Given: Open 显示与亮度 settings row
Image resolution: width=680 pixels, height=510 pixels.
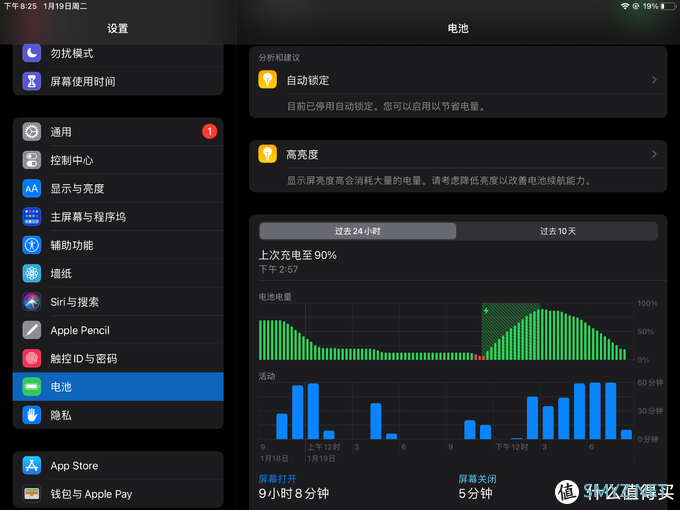Looking at the screenshot, I should coord(118,188).
